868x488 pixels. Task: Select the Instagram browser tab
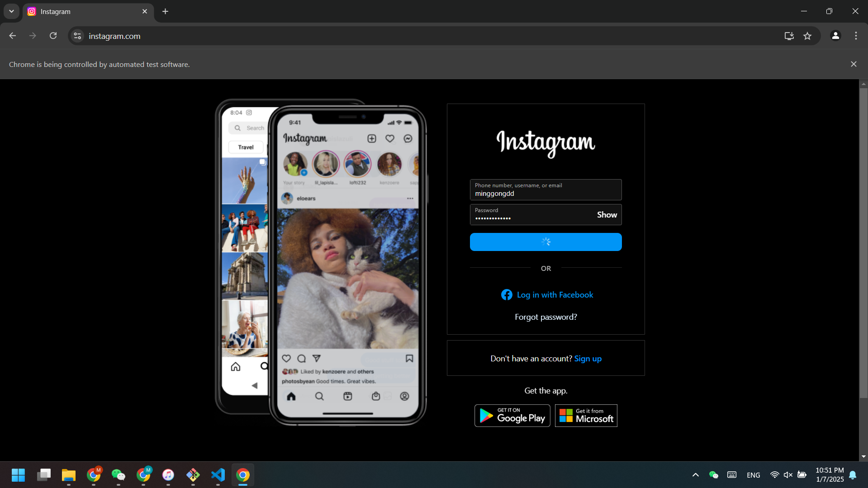(x=88, y=12)
